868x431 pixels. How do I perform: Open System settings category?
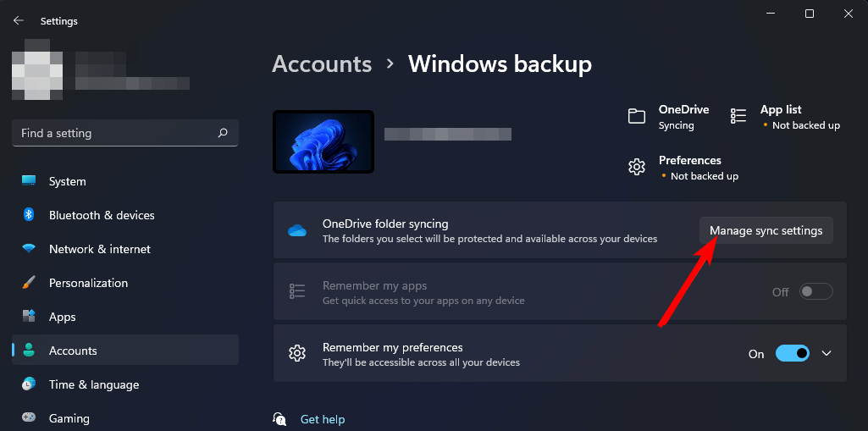coord(125,181)
